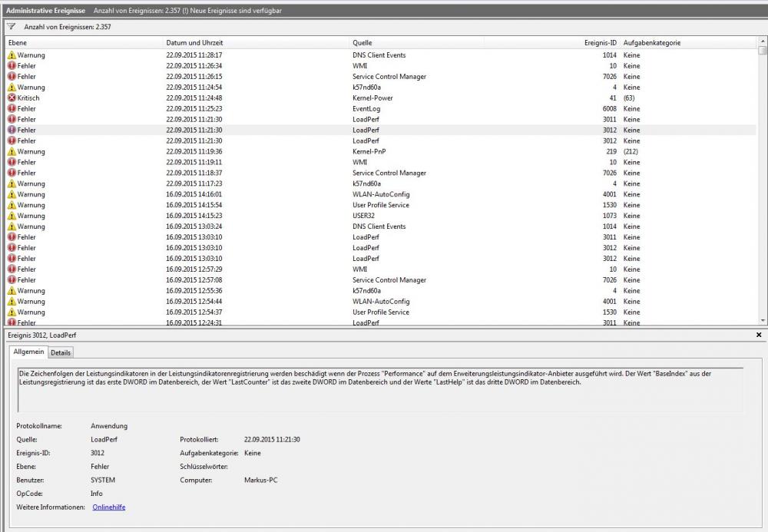The height and width of the screenshot is (532, 768).
Task: Sort events by the Ebene column header
Action: pyautogui.click(x=16, y=42)
